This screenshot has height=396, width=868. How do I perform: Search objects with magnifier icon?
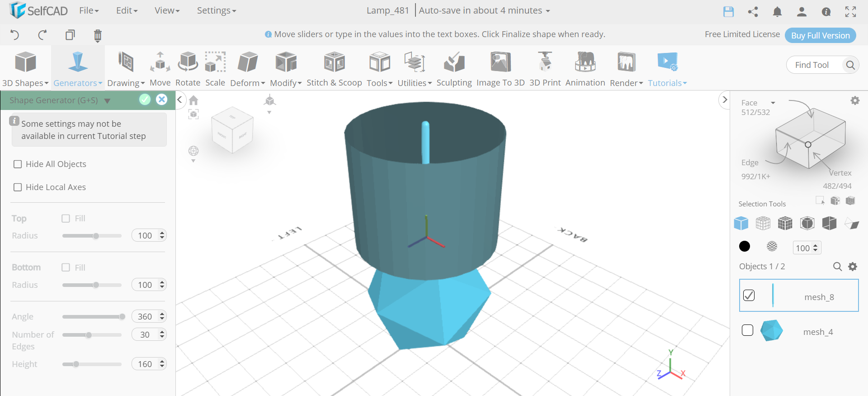[837, 267]
